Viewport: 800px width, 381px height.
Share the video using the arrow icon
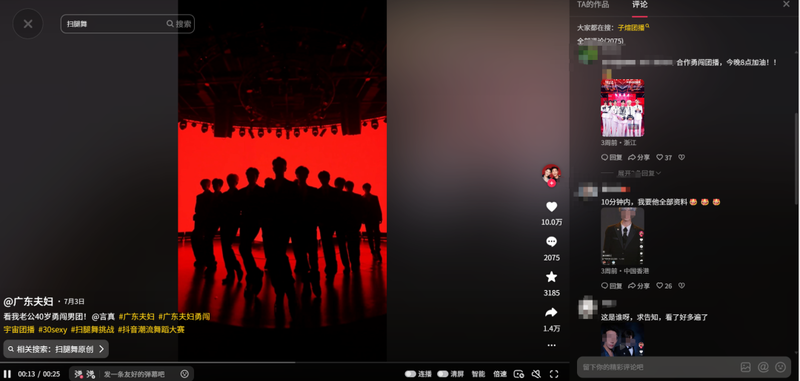pos(552,312)
